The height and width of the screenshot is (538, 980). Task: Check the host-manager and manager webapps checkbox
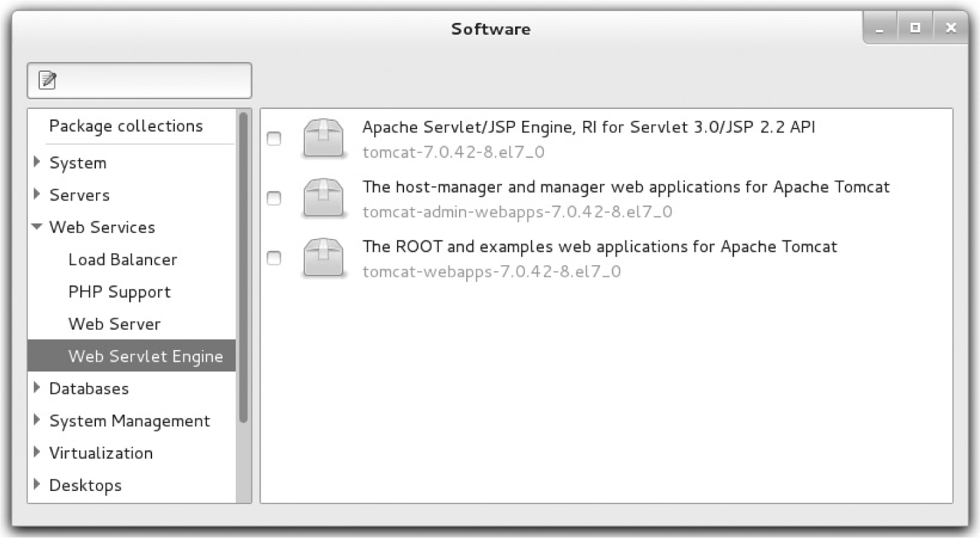[x=274, y=198]
